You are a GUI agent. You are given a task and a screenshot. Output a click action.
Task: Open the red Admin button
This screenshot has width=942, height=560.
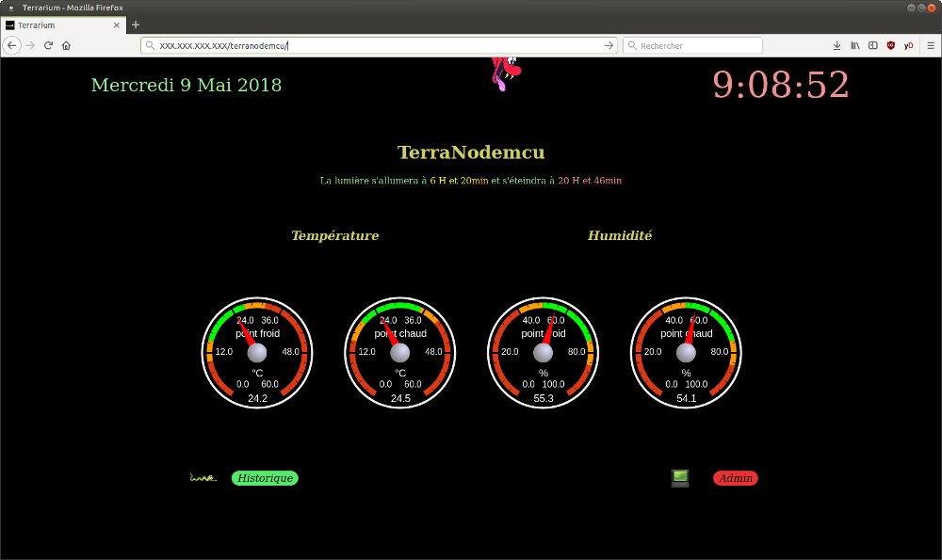735,478
